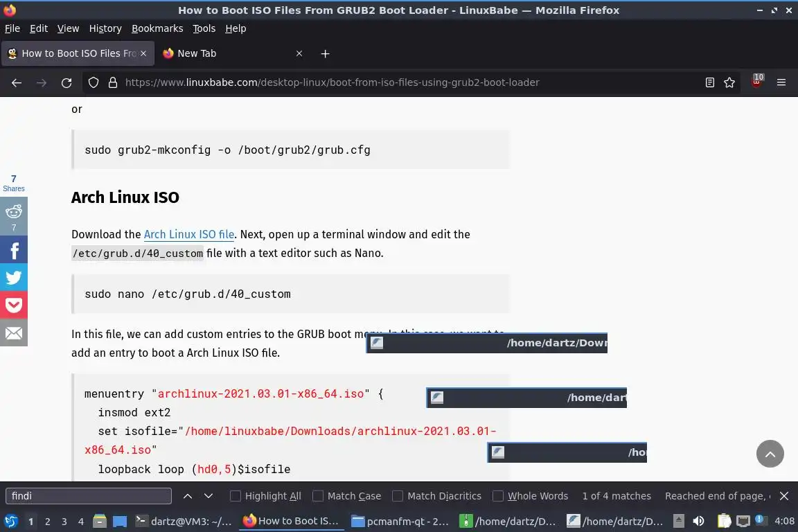This screenshot has height=532, width=798.
Task: Open dartz@VM3 terminal in taskbar
Action: (x=184, y=521)
